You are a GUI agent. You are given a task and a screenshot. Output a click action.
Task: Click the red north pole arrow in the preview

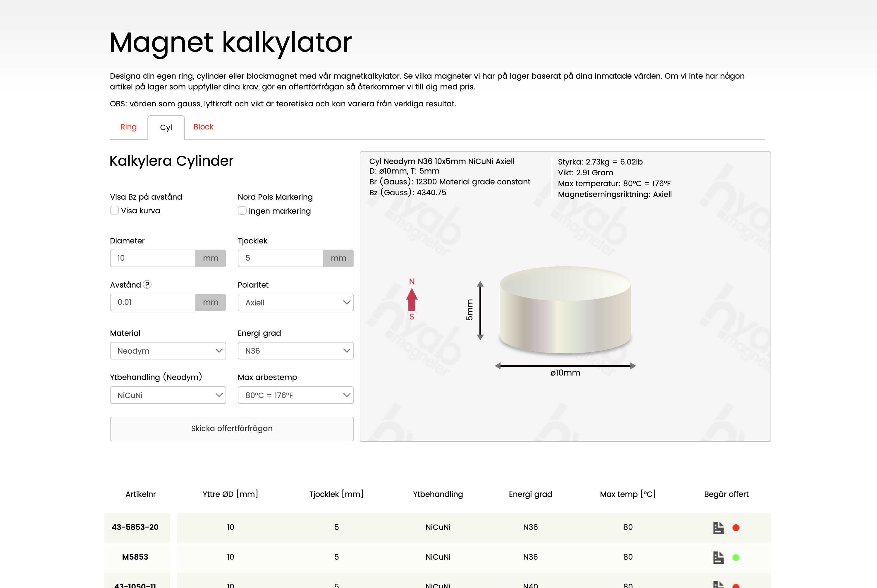(x=412, y=300)
